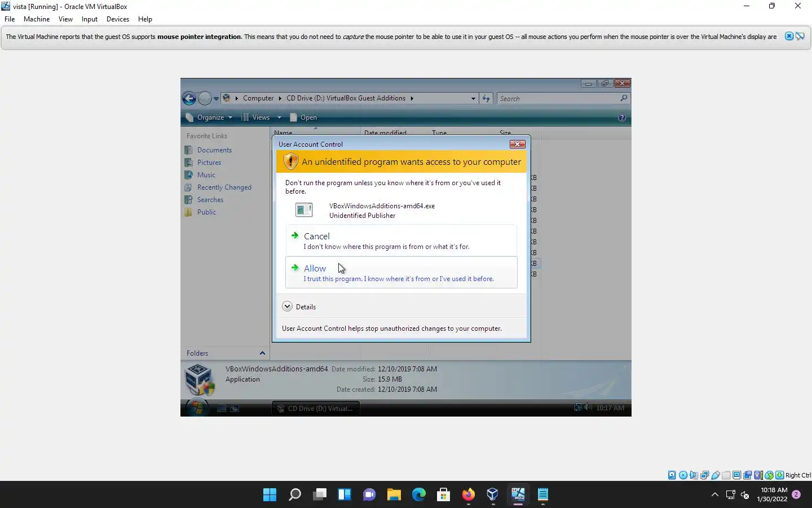Open the Organize dropdown
The height and width of the screenshot is (508, 812).
point(209,117)
